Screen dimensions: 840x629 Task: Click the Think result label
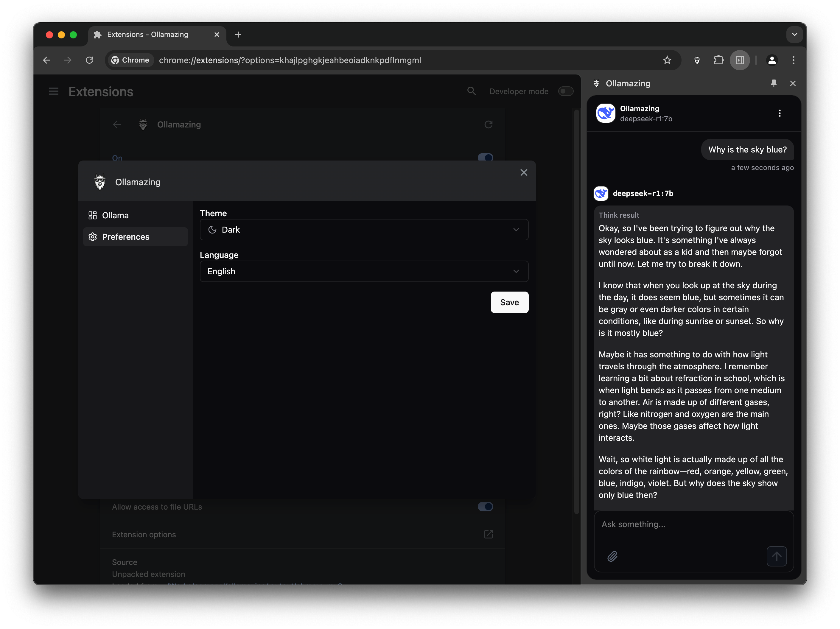[619, 215]
